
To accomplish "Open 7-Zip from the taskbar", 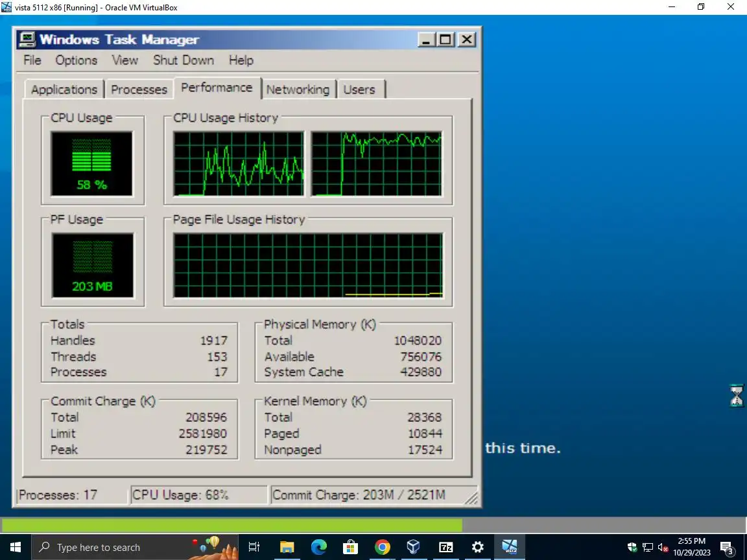I will click(446, 547).
